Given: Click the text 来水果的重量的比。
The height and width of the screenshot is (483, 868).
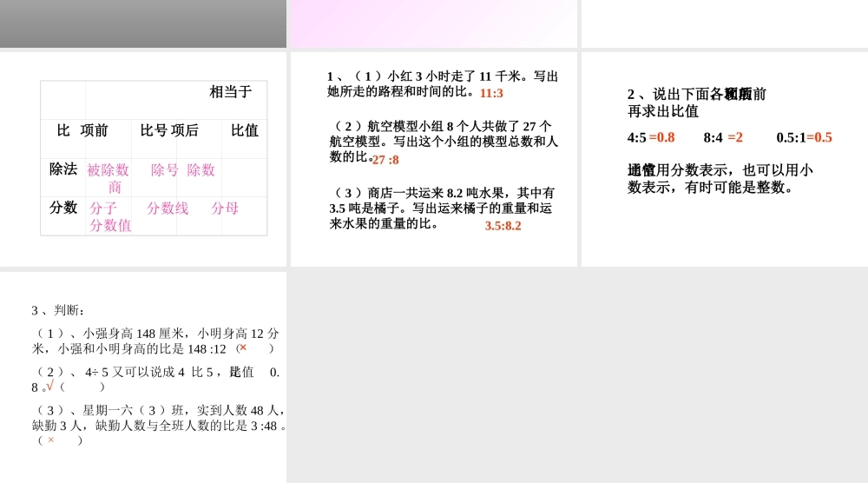Looking at the screenshot, I should (384, 224).
